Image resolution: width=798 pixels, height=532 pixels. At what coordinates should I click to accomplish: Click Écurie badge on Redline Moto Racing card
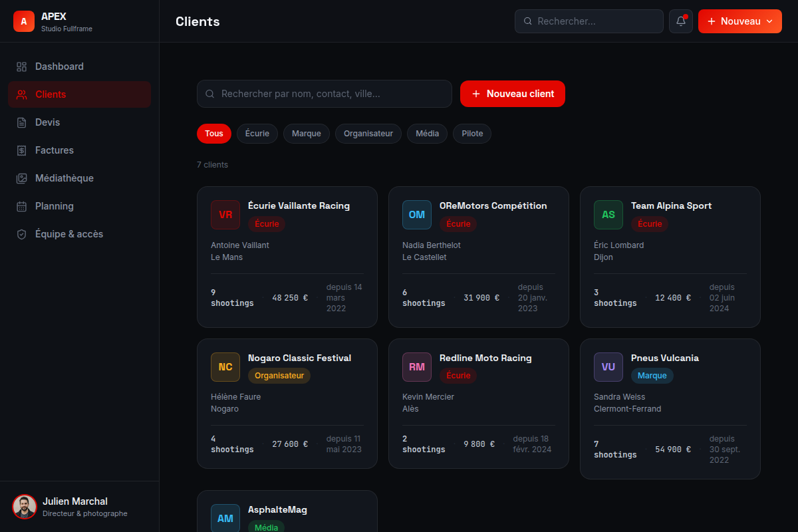click(x=458, y=376)
